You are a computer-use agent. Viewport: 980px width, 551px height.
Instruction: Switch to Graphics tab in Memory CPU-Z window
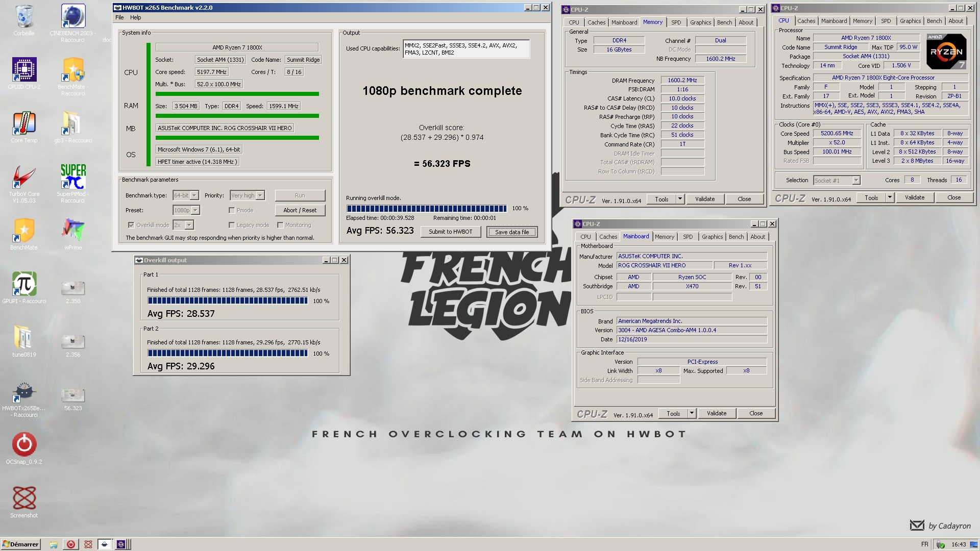700,22
